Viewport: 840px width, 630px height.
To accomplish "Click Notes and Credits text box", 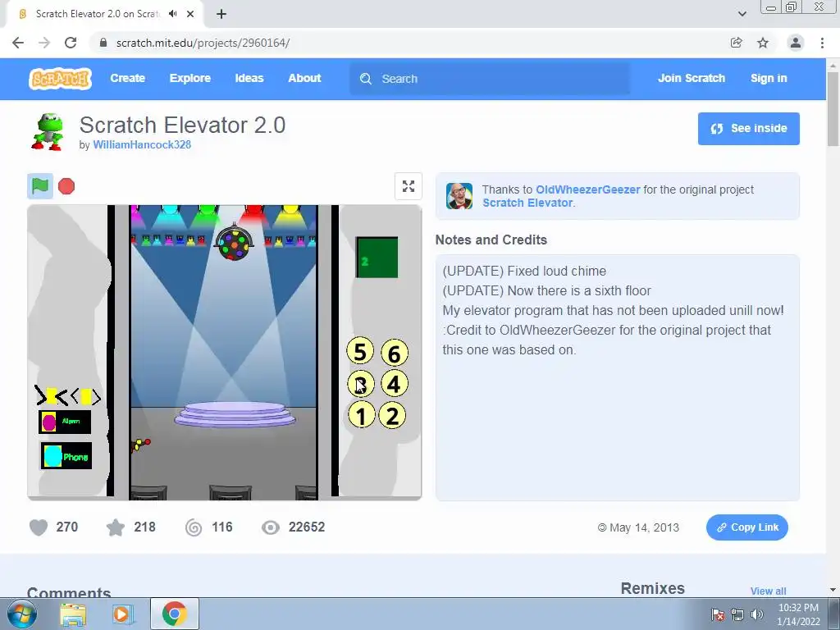I will point(617,377).
